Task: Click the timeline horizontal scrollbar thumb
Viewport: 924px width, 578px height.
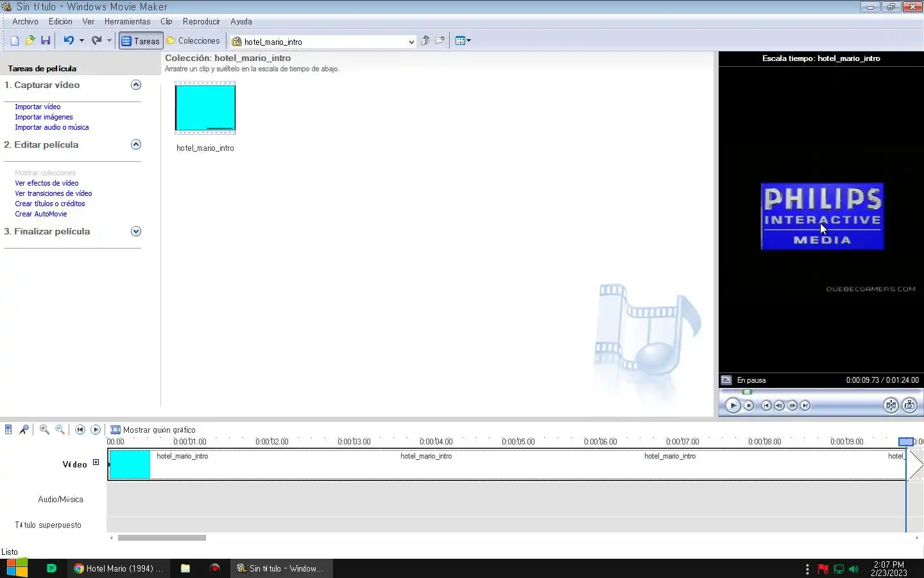Action: [162, 538]
